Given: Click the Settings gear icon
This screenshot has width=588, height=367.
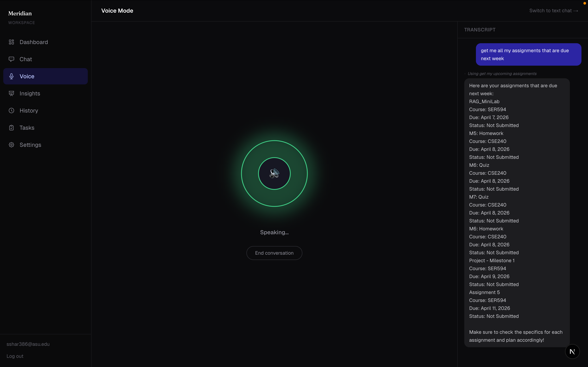Looking at the screenshot, I should pyautogui.click(x=11, y=145).
